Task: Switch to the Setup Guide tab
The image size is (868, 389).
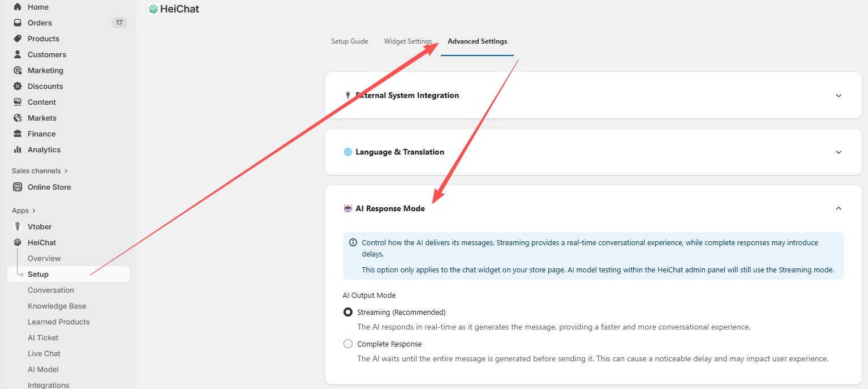Action: click(x=350, y=41)
